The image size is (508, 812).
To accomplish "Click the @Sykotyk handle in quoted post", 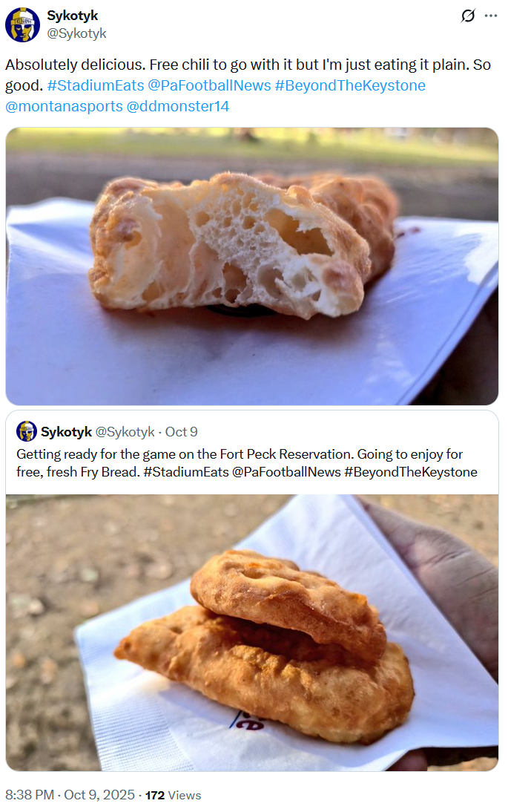I will click(125, 432).
